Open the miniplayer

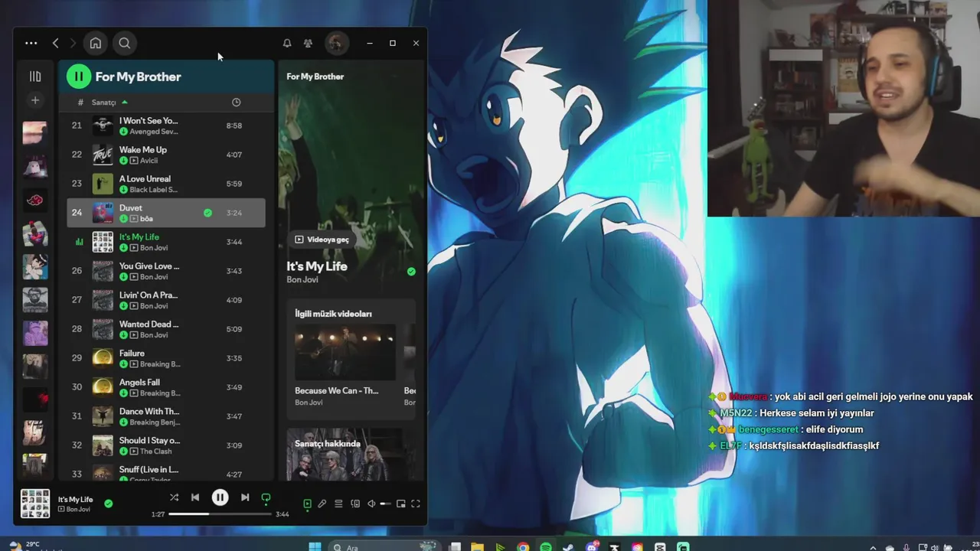(x=400, y=504)
